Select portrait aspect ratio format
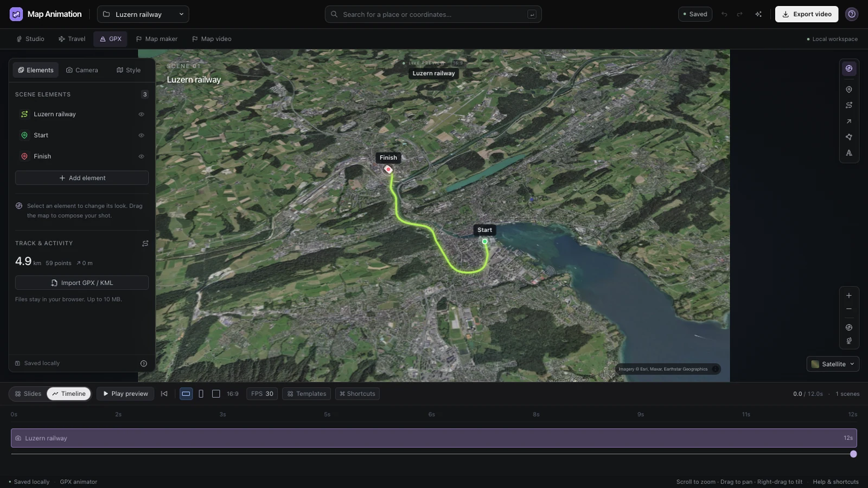This screenshot has width=868, height=488. point(201,394)
